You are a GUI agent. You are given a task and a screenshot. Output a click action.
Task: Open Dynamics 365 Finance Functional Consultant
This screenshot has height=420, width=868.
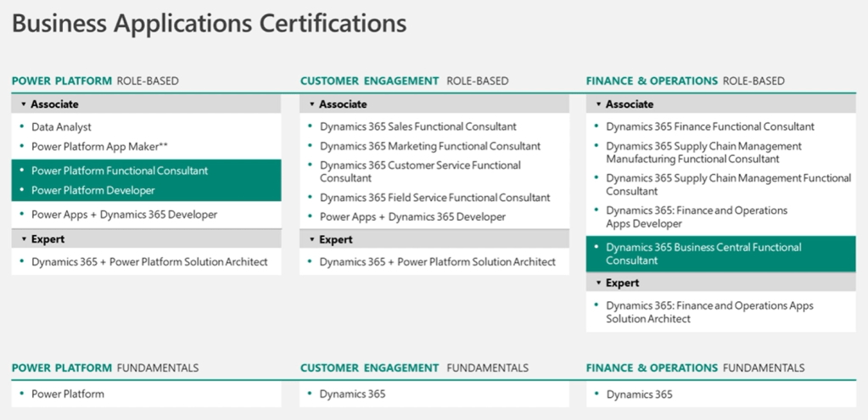click(x=709, y=126)
